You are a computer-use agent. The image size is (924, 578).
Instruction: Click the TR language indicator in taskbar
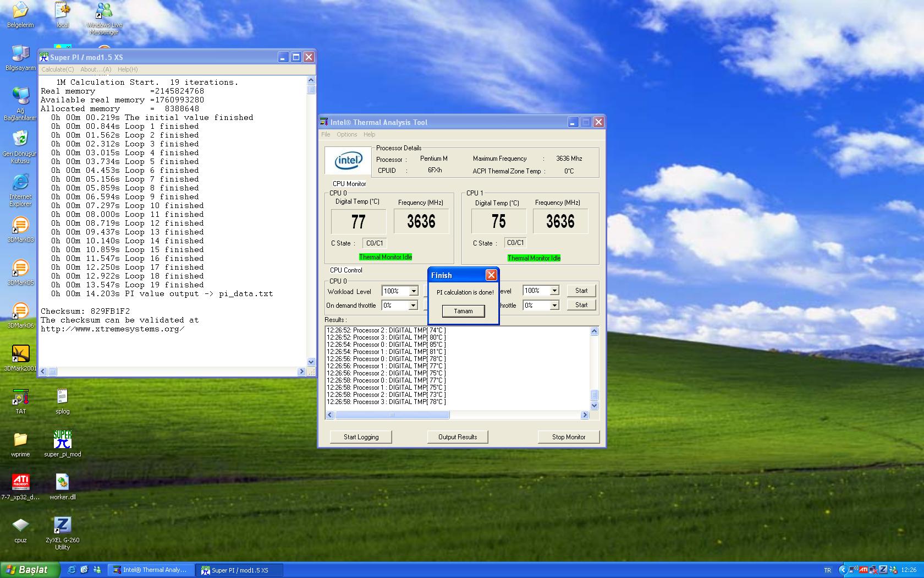[x=828, y=570]
